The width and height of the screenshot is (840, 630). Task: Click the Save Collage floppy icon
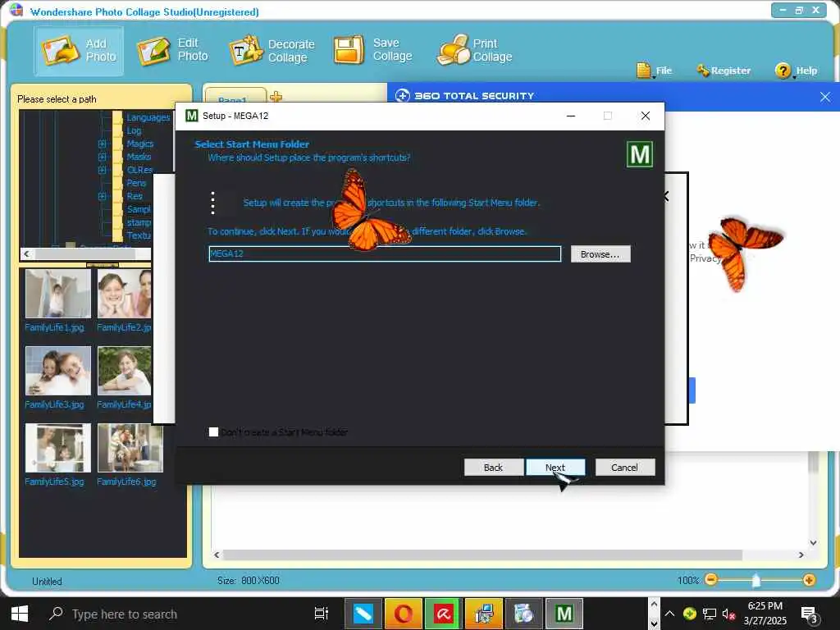[349, 50]
